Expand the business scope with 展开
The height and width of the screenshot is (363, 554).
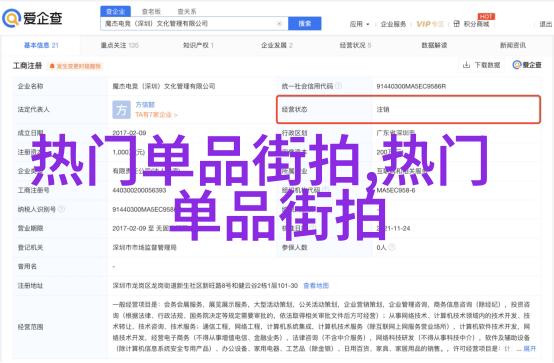tap(530, 349)
